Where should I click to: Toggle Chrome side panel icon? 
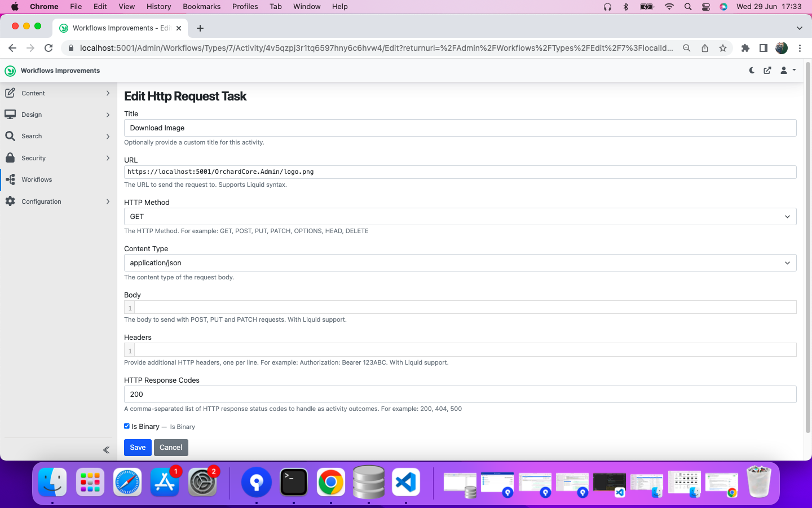click(x=764, y=48)
